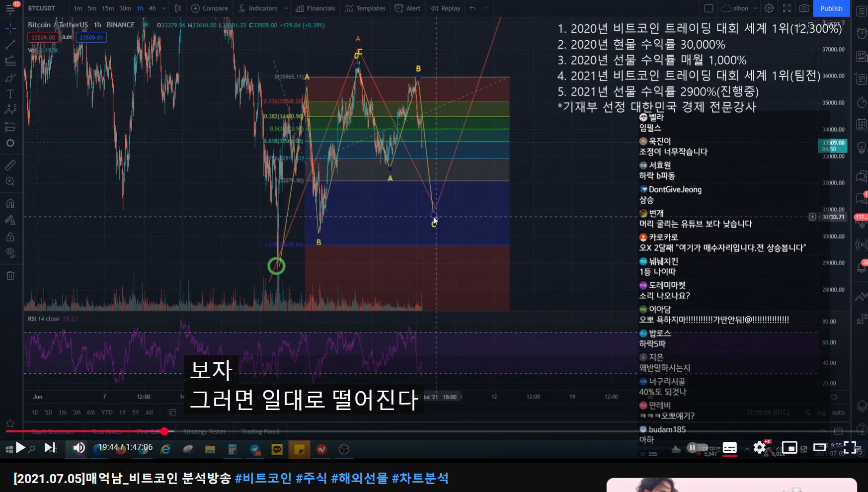Viewport: 868px width, 492px height.
Task: Select the 5m timeframe
Action: tap(92, 8)
